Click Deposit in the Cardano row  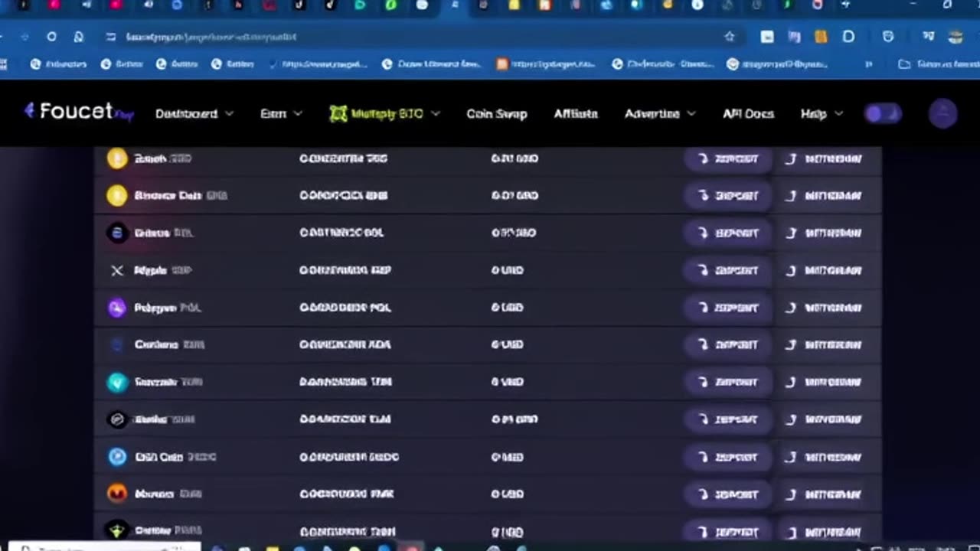pyautogui.click(x=727, y=345)
